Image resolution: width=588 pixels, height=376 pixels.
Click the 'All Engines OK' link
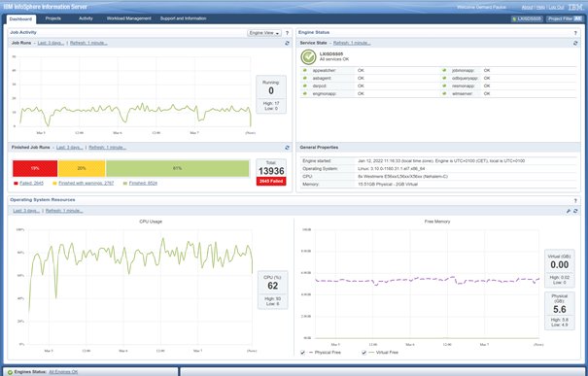click(x=63, y=372)
